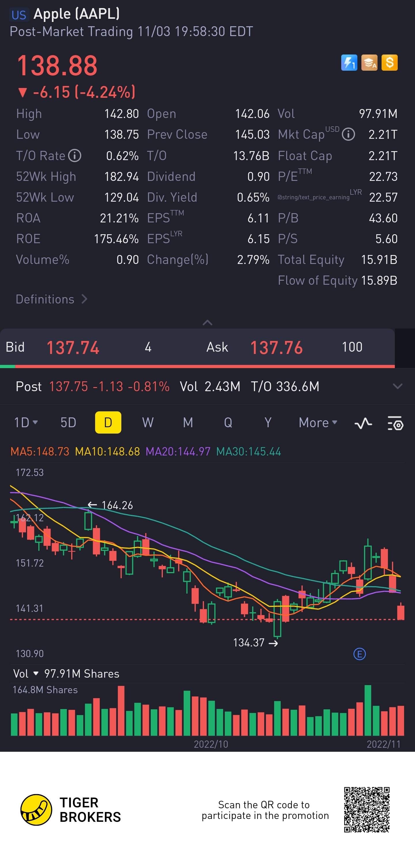Switch to 5D chart tab

click(68, 423)
